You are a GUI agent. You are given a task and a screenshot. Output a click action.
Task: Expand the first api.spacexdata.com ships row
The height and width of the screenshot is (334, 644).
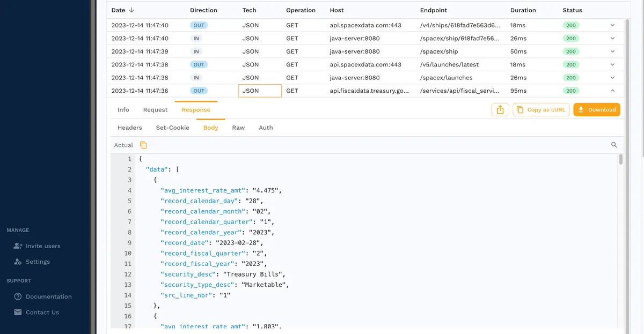click(612, 25)
